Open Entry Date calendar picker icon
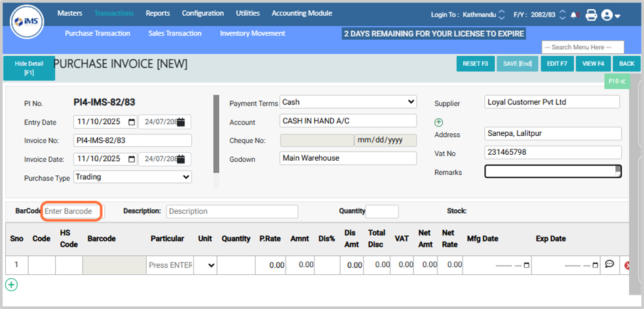 pos(132,122)
